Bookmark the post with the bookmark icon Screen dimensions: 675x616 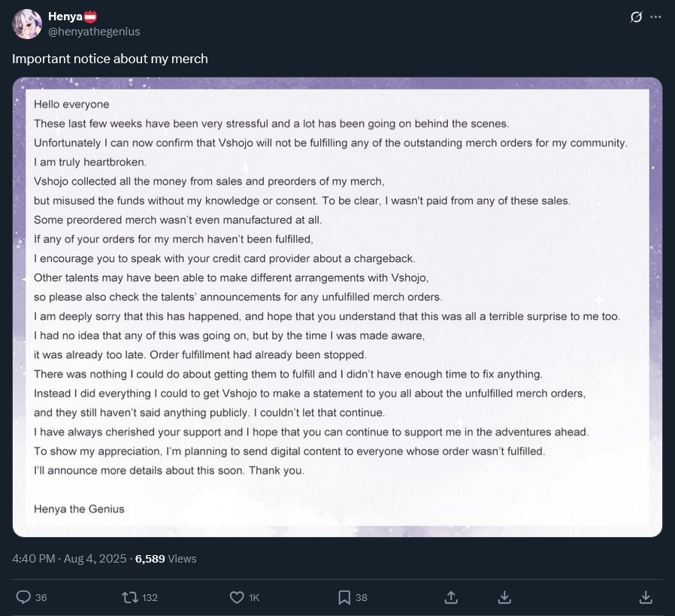click(344, 597)
